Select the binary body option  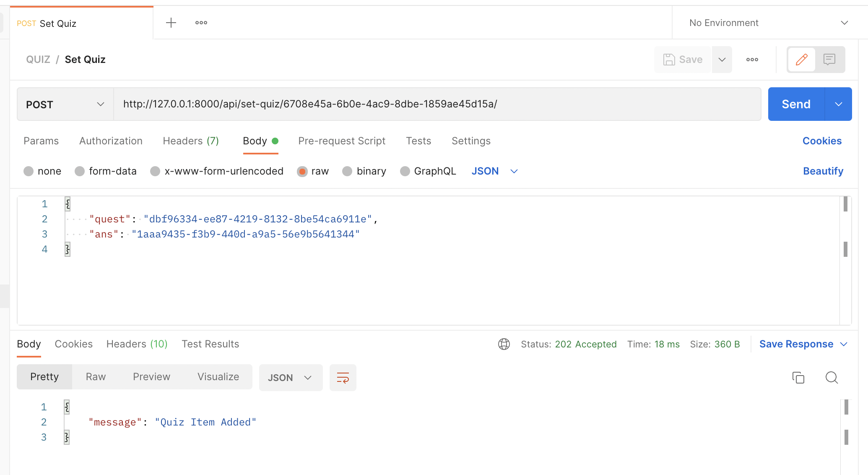pyautogui.click(x=347, y=171)
